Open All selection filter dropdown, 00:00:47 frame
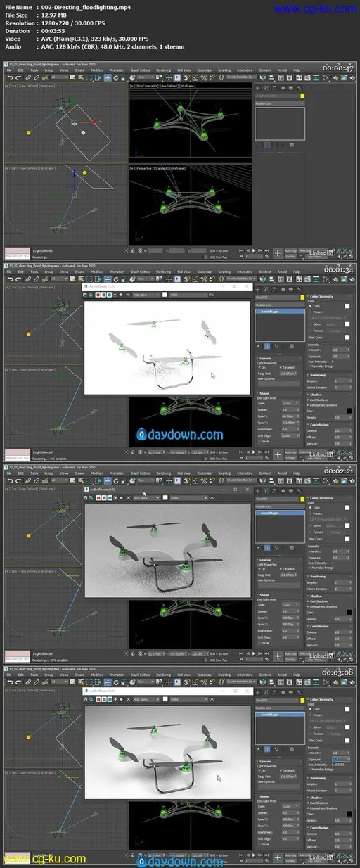 [58, 77]
